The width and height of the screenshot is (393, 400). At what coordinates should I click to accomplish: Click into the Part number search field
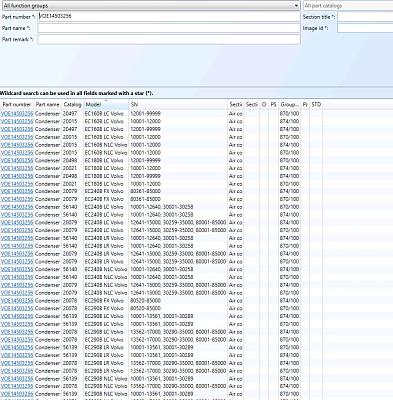[x=169, y=16]
